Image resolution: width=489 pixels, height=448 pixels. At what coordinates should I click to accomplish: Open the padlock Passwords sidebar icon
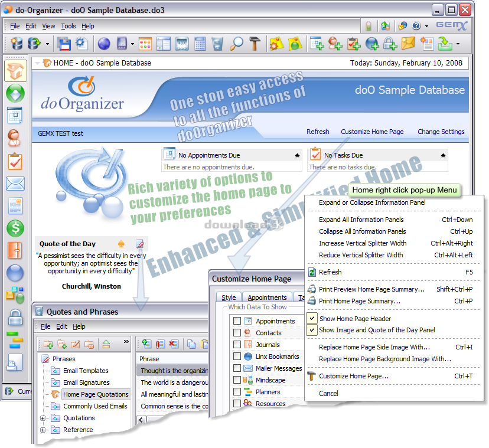coord(15,318)
